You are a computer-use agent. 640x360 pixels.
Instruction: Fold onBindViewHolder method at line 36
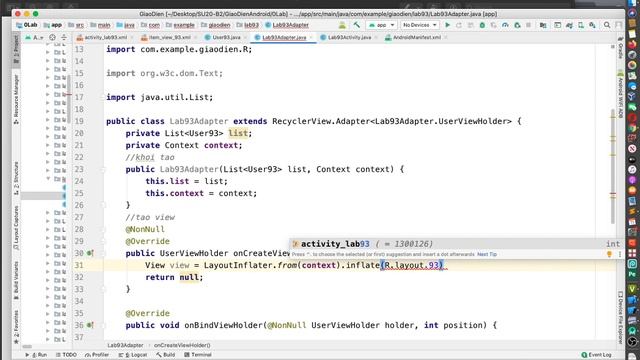[x=103, y=325]
